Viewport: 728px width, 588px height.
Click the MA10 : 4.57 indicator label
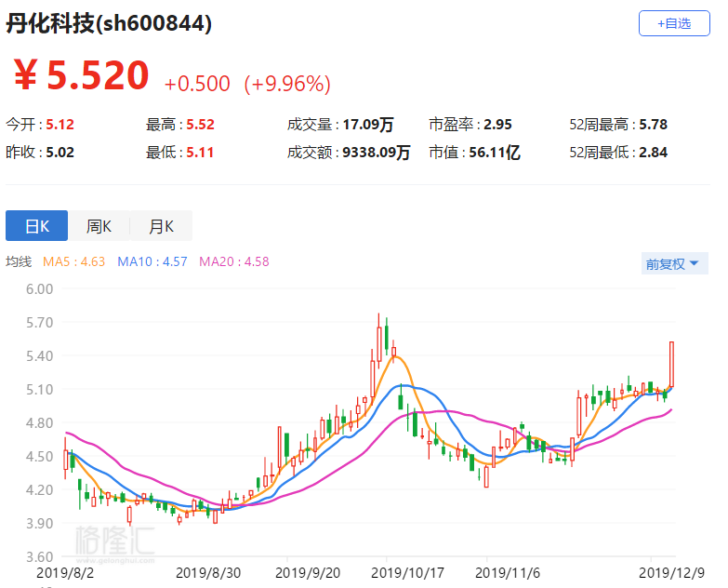(x=152, y=261)
